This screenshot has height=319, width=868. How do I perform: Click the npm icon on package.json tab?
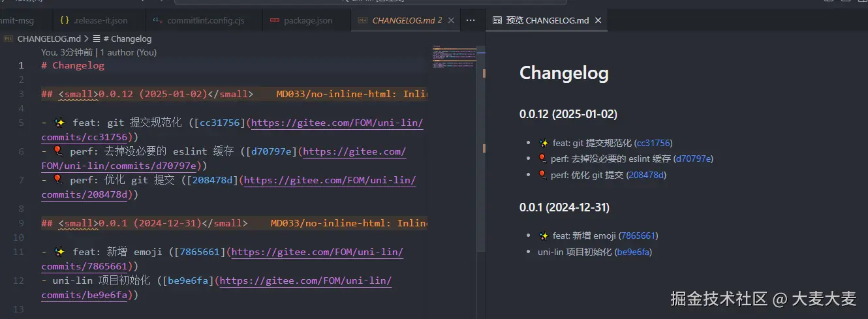click(274, 20)
